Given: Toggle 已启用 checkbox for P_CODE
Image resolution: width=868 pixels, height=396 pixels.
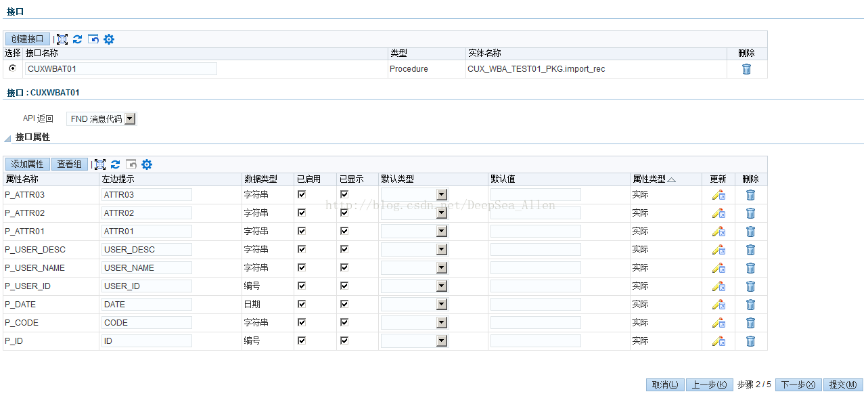Looking at the screenshot, I should point(302,322).
